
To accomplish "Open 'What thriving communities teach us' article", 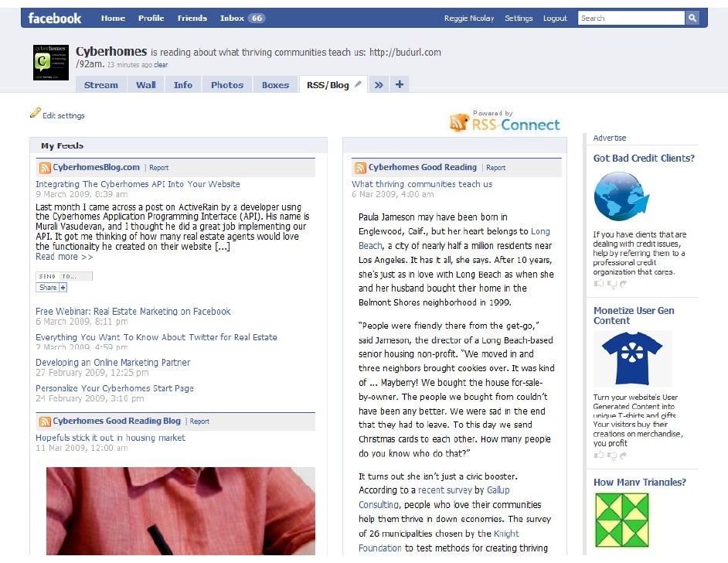I will [x=422, y=184].
